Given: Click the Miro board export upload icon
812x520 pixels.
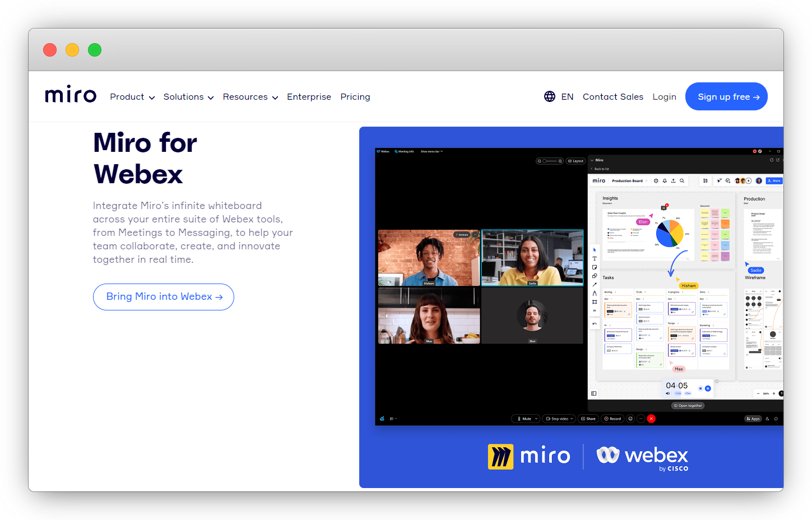Looking at the screenshot, I should tap(673, 181).
